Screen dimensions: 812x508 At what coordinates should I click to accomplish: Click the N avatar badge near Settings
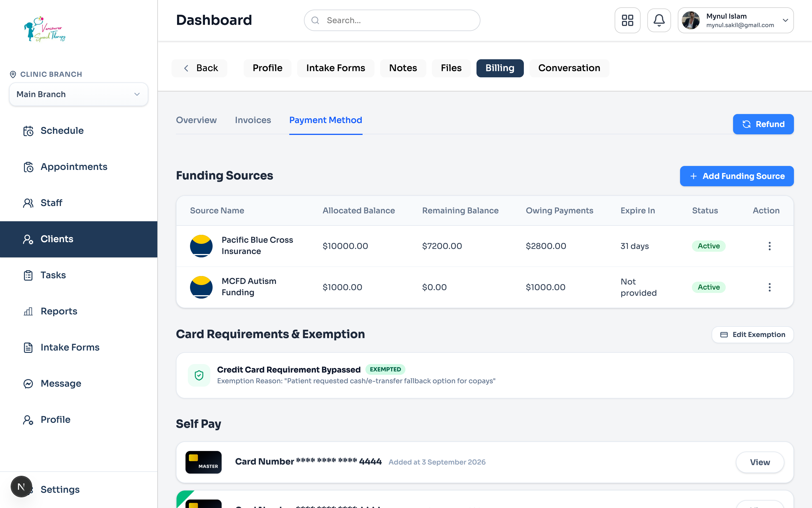21,486
